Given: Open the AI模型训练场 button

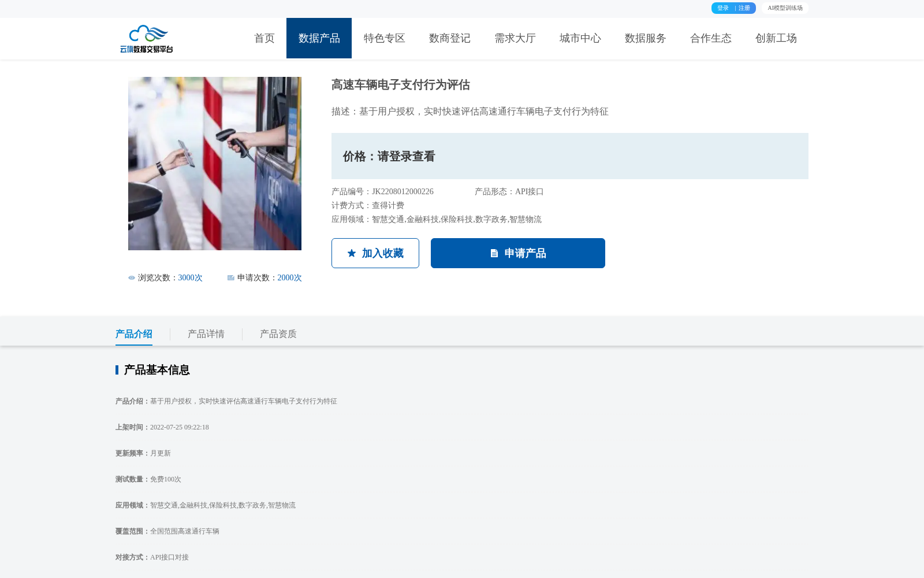Looking at the screenshot, I should coord(785,8).
